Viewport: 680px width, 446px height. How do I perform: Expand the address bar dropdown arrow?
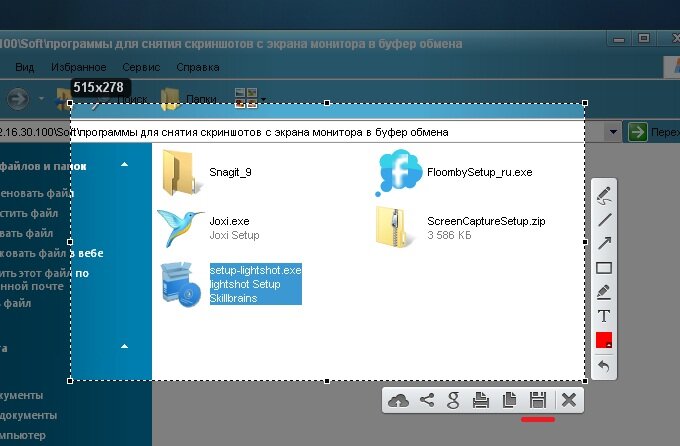(x=613, y=131)
